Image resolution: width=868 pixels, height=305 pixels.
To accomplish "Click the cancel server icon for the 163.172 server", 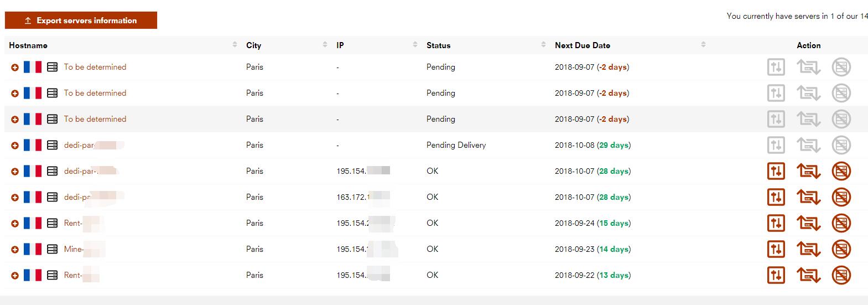I will [x=841, y=197].
